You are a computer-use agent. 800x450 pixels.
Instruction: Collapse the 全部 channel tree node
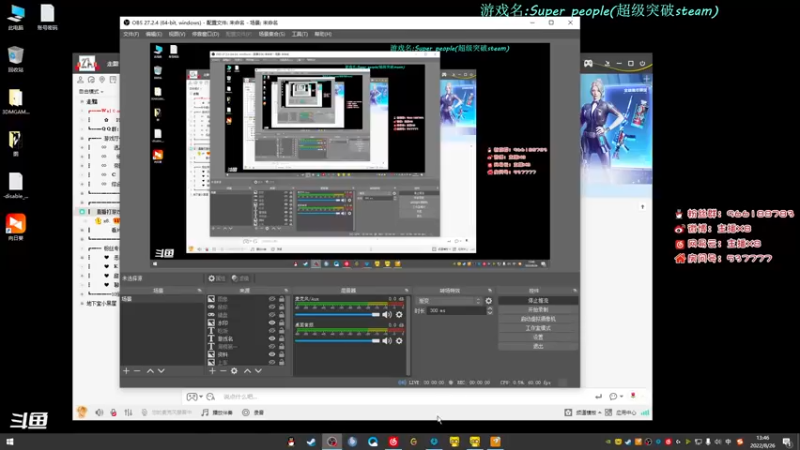(x=82, y=102)
